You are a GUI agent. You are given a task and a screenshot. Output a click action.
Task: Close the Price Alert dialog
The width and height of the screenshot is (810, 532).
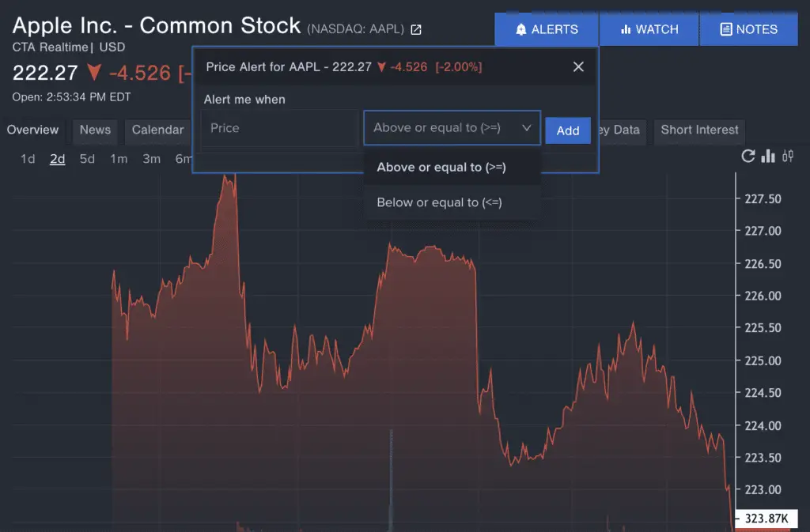click(x=578, y=66)
